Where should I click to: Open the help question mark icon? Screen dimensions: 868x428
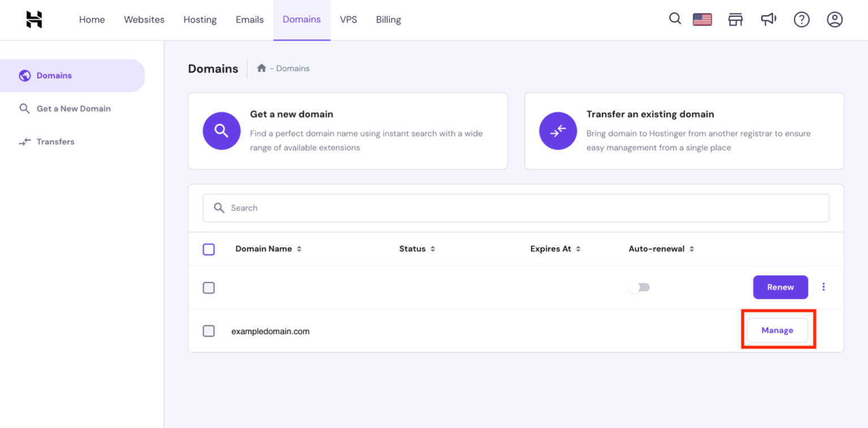[801, 19]
